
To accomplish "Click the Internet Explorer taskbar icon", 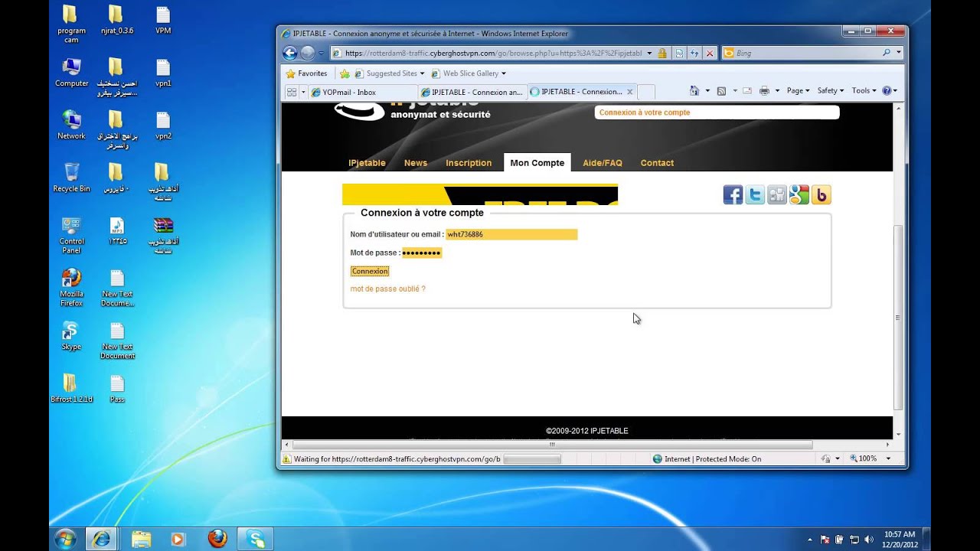I will click(x=100, y=539).
